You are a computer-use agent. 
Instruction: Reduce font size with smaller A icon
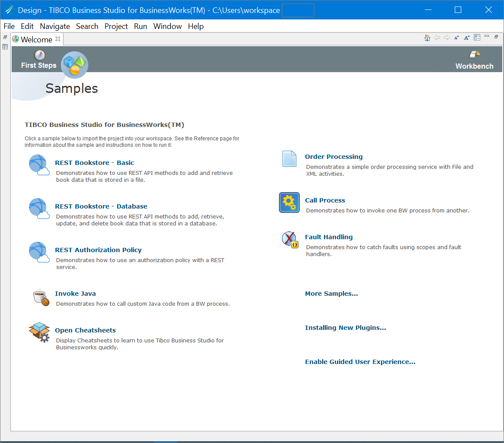457,38
